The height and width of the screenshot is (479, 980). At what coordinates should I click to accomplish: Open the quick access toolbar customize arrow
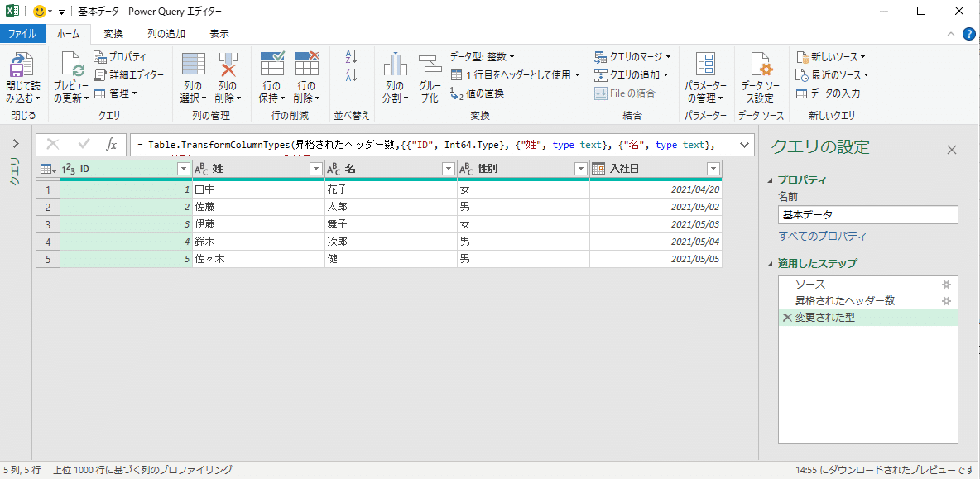(62, 12)
